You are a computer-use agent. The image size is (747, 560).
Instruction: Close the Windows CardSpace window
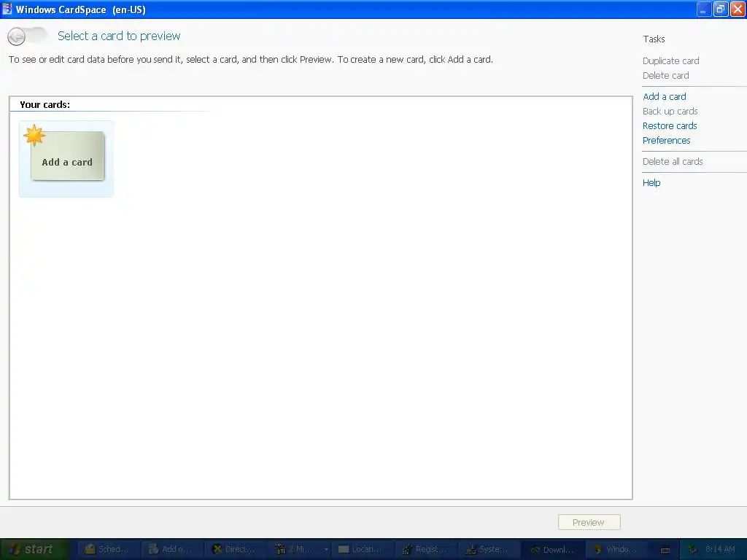click(x=738, y=9)
